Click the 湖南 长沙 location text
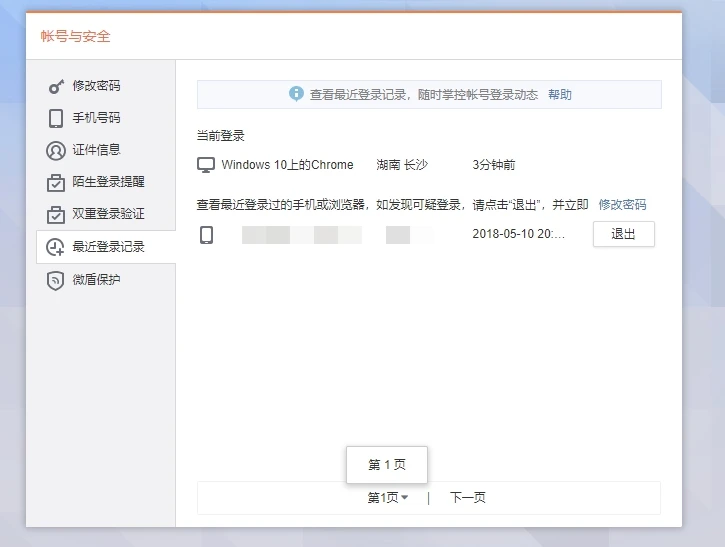This screenshot has width=725, height=547. (x=402, y=165)
